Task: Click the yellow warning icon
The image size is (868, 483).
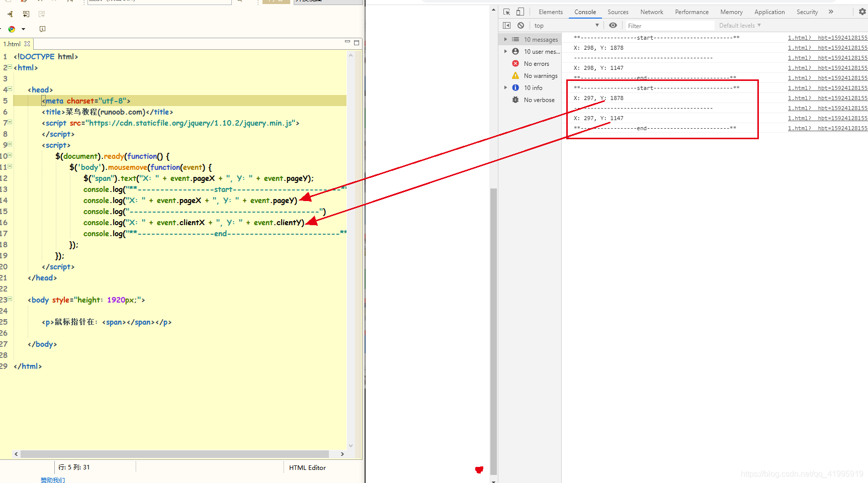Action: tap(515, 75)
